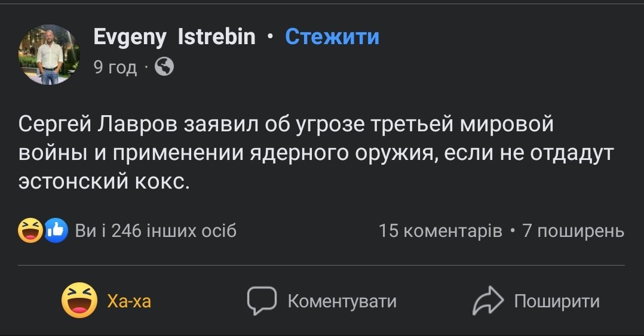This screenshot has width=644, height=336.
Task: Click the blue thumbs-up Like reaction icon
Action: 56,230
